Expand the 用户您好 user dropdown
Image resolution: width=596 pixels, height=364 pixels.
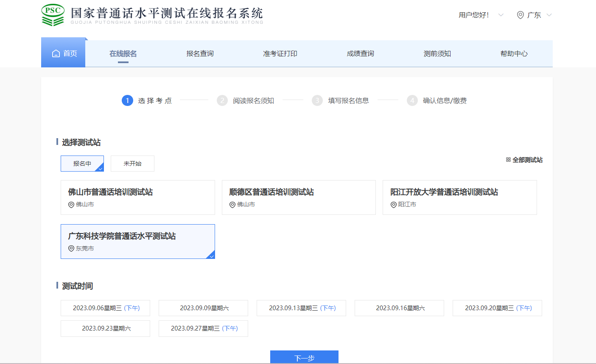click(501, 15)
